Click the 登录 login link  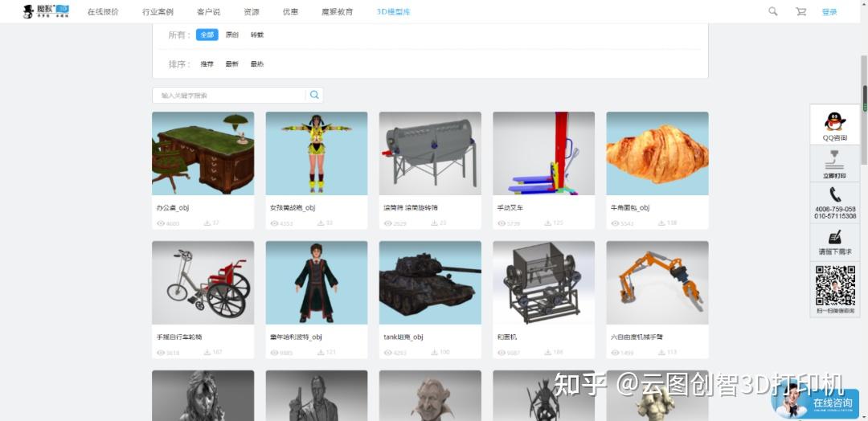tap(829, 11)
